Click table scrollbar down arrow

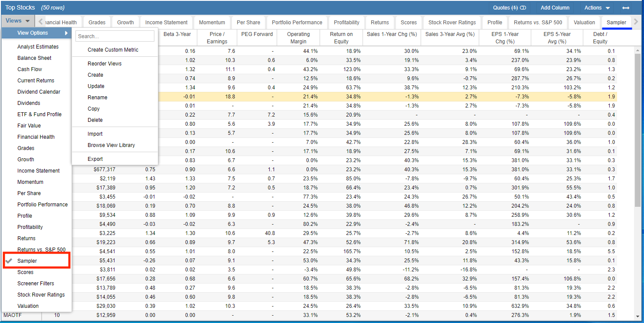tap(637, 316)
